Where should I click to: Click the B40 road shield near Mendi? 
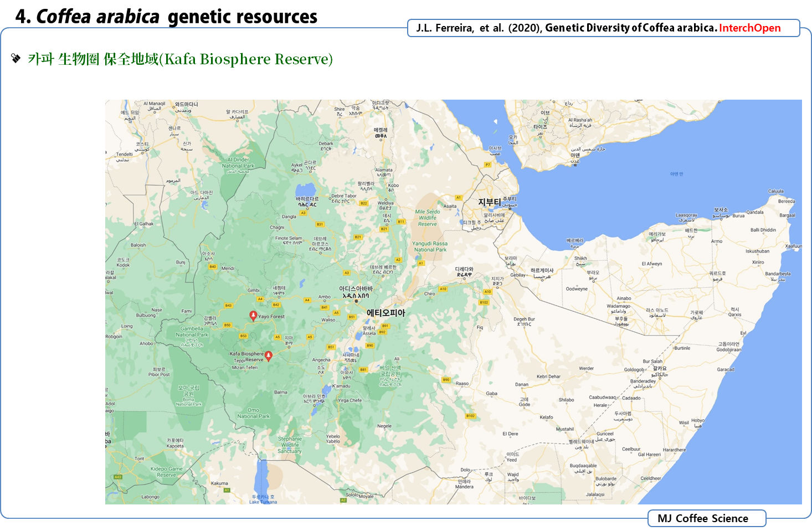[213, 267]
